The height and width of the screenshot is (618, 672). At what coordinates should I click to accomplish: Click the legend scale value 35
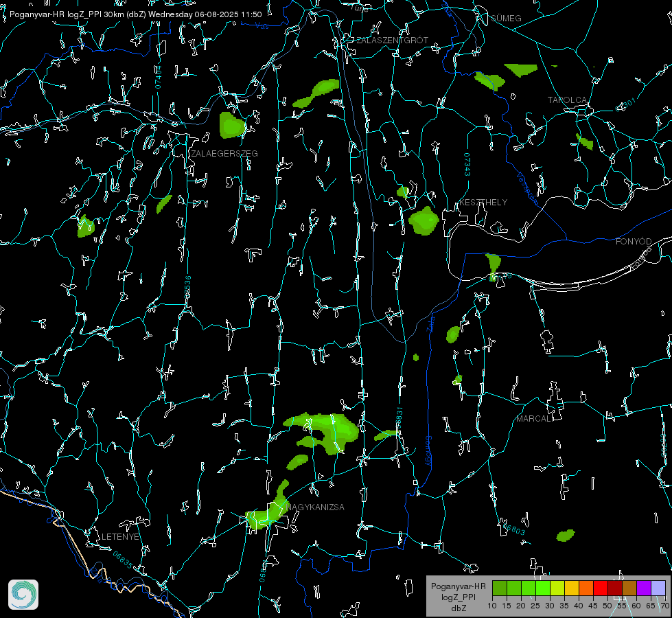(x=564, y=606)
